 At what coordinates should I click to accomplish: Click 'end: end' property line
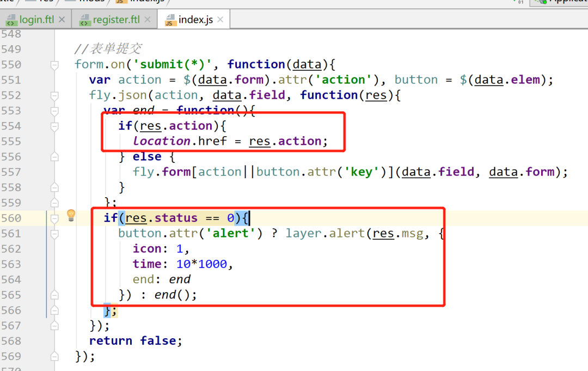tap(162, 279)
